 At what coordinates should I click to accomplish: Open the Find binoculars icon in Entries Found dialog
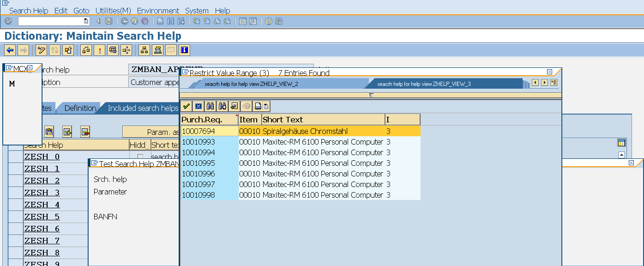click(210, 106)
